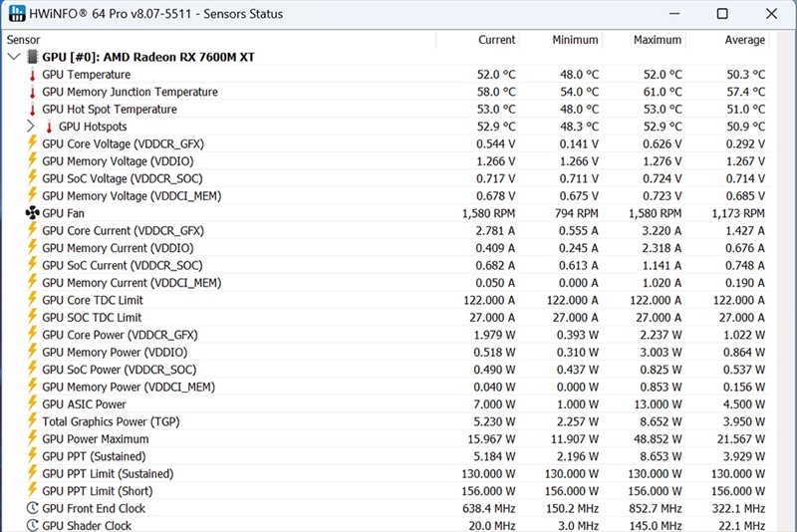Click lightning icon for GPU SoC Voltage

coord(32,178)
